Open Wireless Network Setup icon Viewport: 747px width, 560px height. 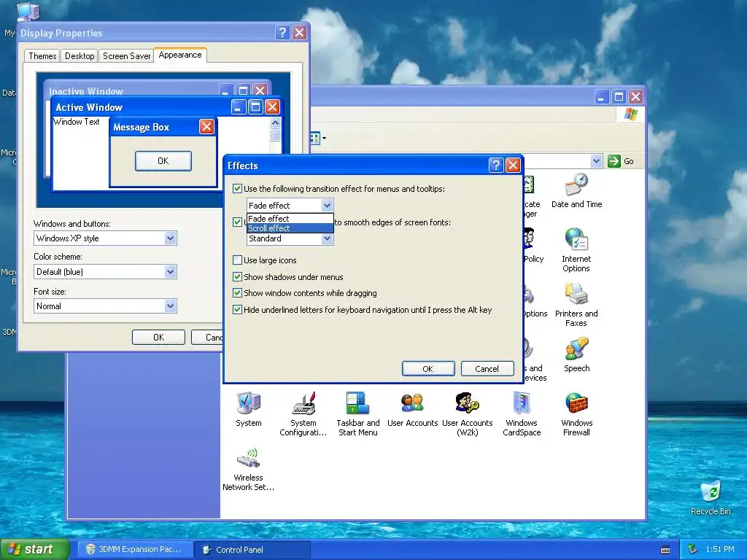[x=248, y=469]
